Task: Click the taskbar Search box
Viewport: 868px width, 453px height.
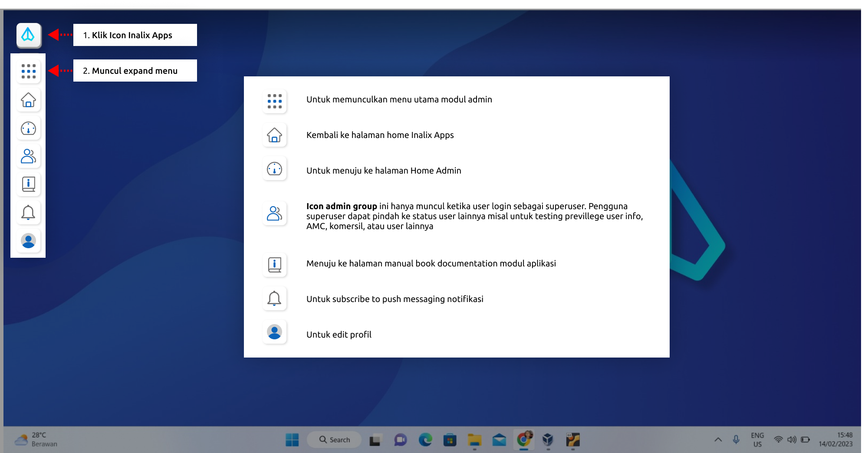Action: [x=334, y=440]
